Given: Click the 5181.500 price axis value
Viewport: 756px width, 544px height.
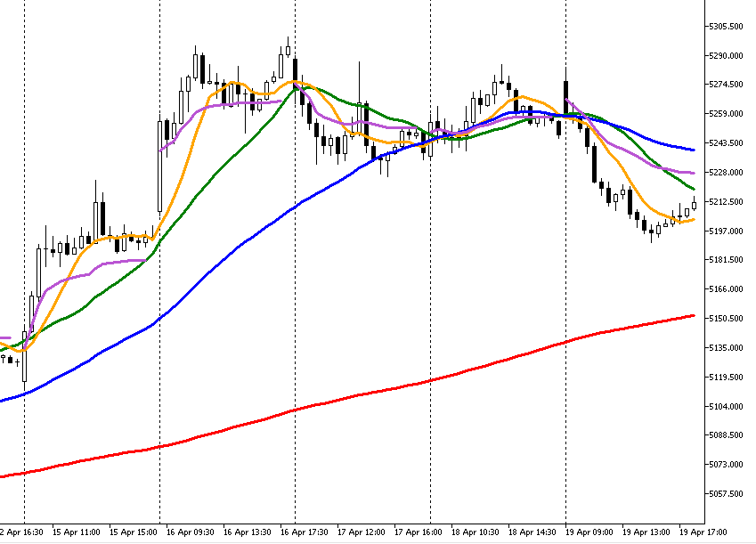Looking at the screenshot, I should (726, 260).
